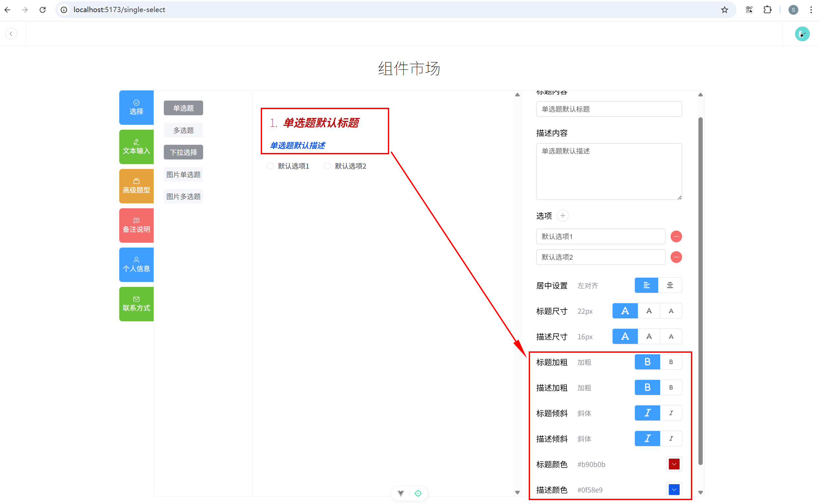Image resolution: width=819 pixels, height=504 pixels.
Task: Select the 默认选项2 radio button
Action: 328,166
